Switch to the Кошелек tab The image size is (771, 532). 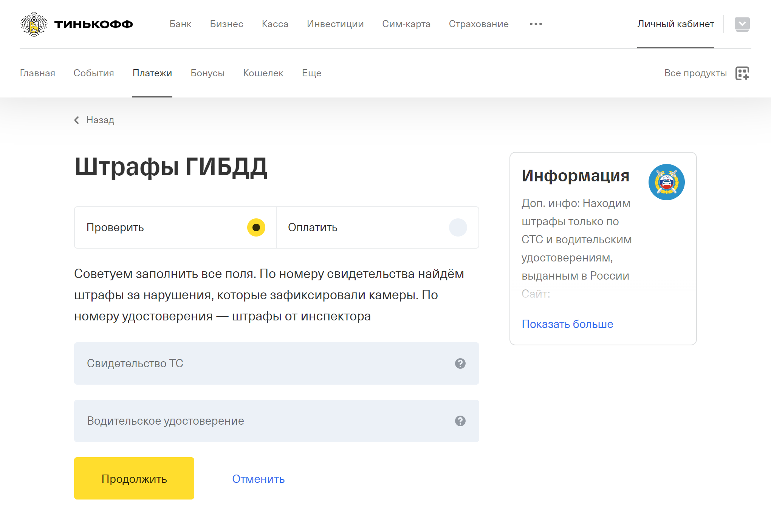(263, 73)
